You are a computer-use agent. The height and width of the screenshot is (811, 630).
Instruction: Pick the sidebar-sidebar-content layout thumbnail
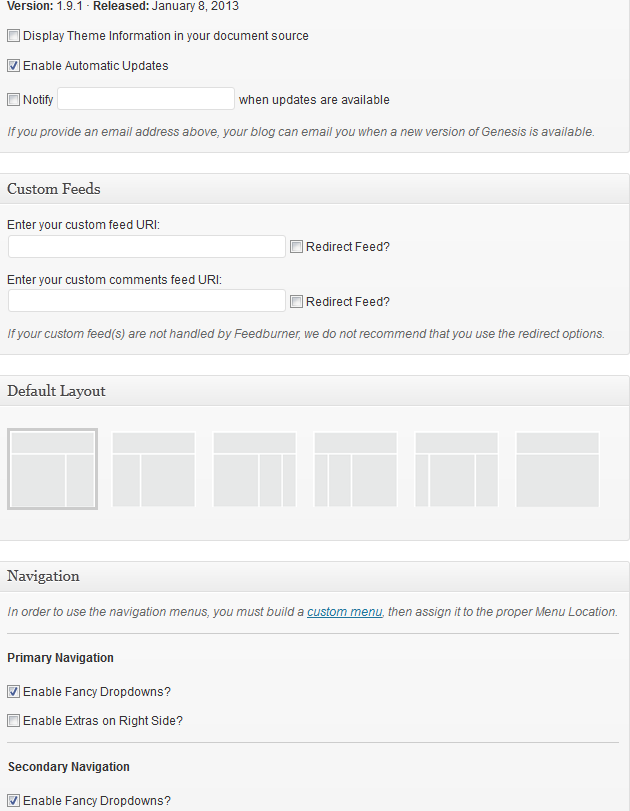(355, 469)
